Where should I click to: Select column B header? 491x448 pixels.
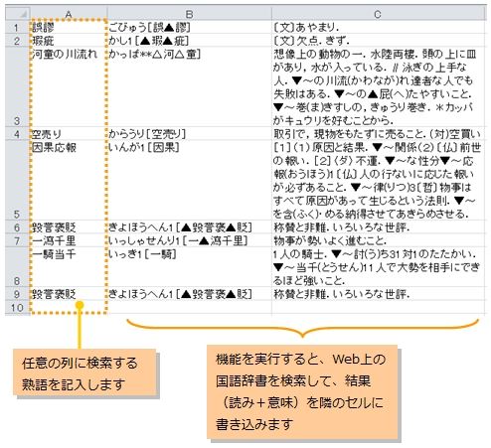[189, 14]
